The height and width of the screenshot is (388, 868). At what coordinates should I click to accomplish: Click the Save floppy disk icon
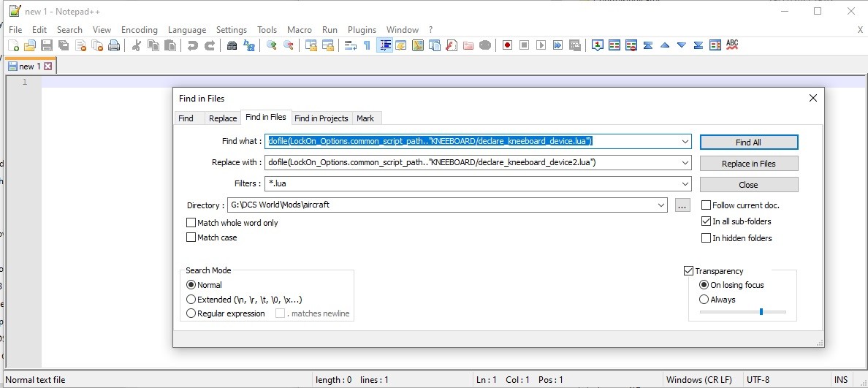47,45
